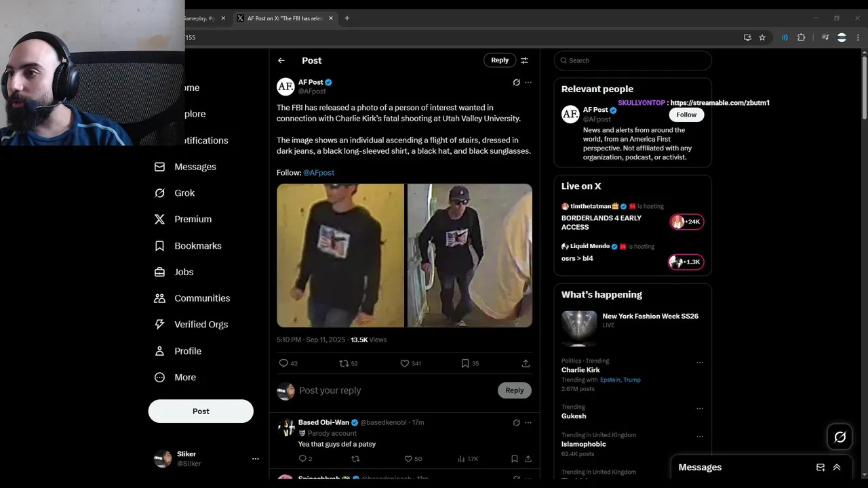This screenshot has height=488, width=868.
Task: Share Based Obi-Wan's reply
Action: pos(528,459)
